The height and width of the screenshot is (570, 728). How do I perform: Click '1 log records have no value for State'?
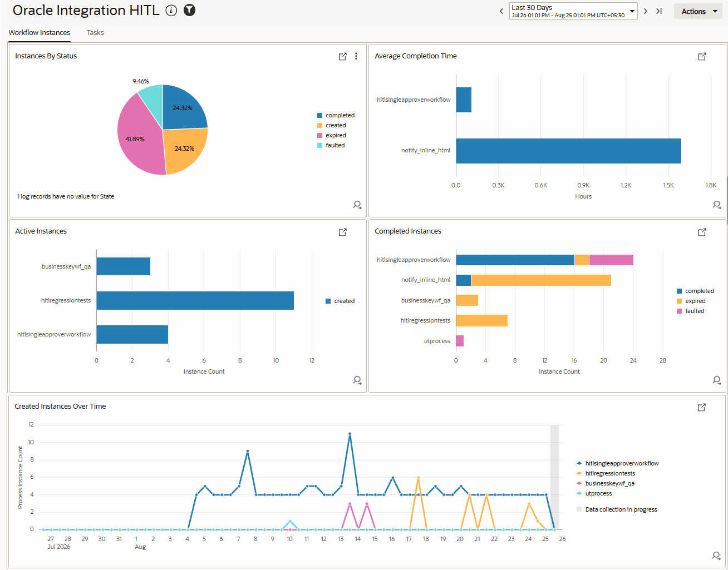click(66, 196)
